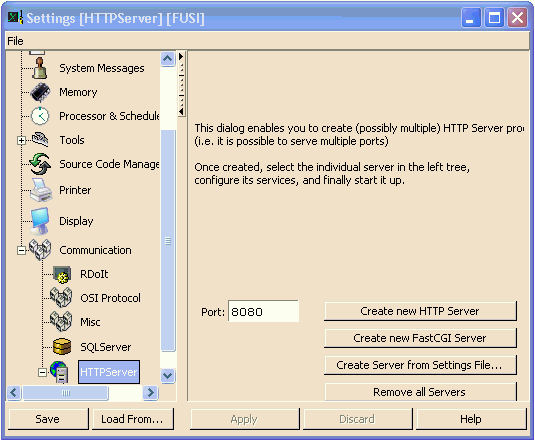Click the HTTPServer globe icon
Screen dimensions: 535x440
coord(59,372)
